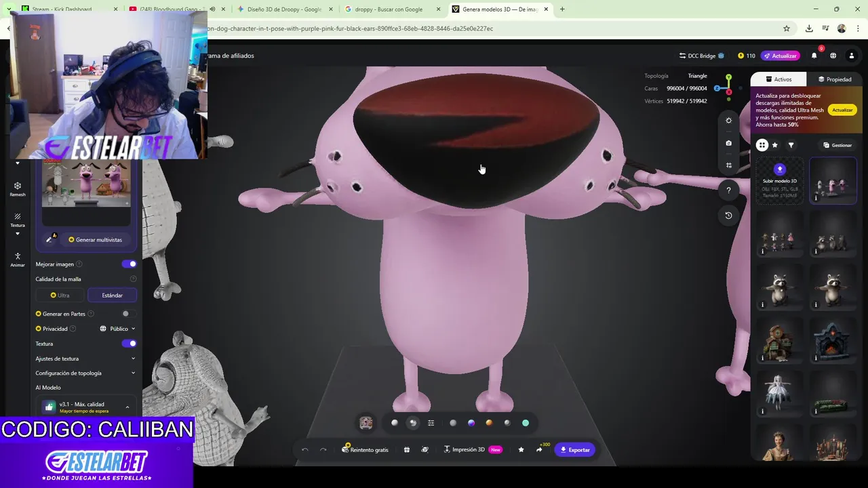Viewport: 868px width, 488px height.
Task: Click the Generar multivistas button
Action: pyautogui.click(x=94, y=239)
